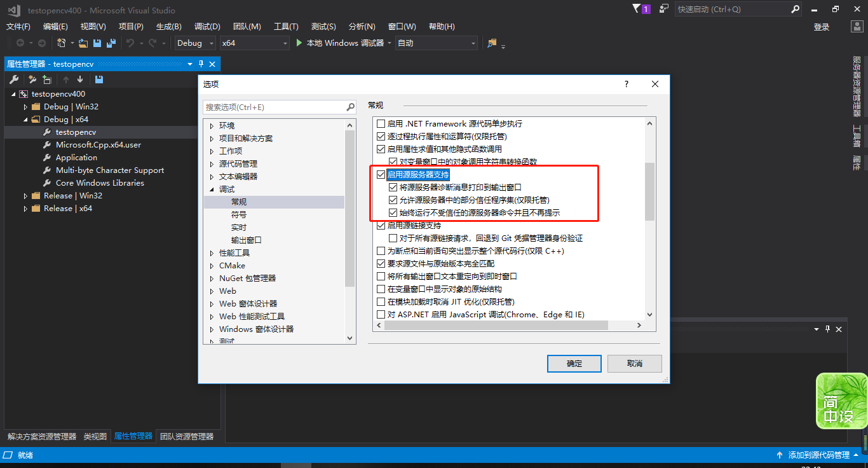Click the options list vertical scrollbar thumb
Screen dimensions: 868x468
pyautogui.click(x=649, y=191)
